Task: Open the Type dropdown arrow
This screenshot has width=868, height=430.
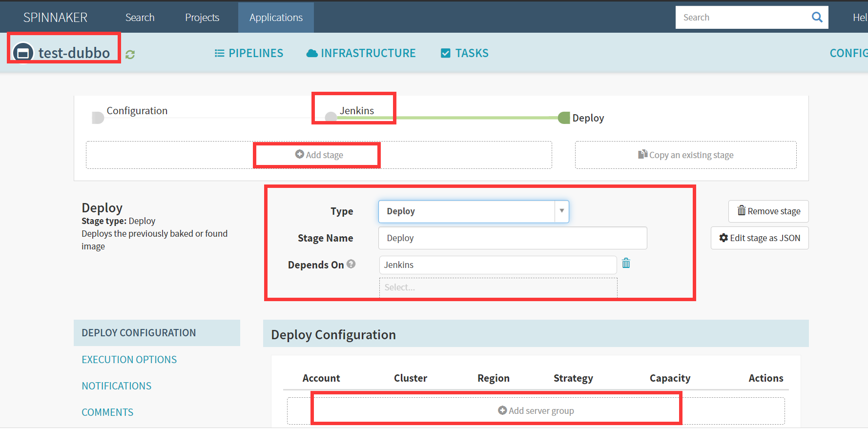Action: point(562,211)
